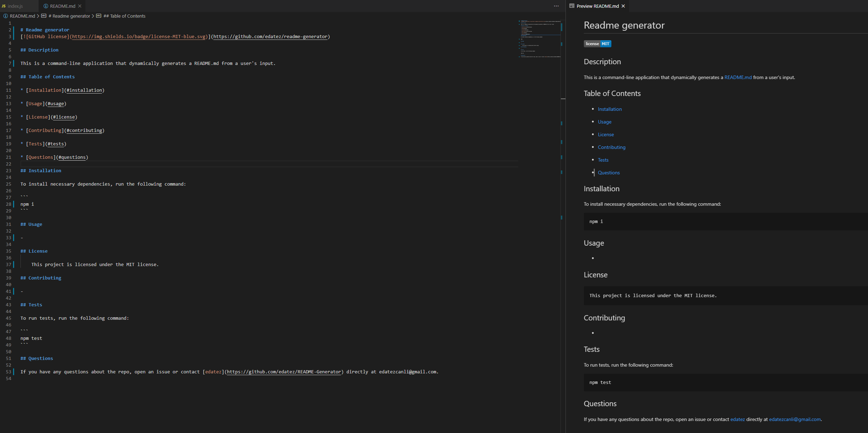Open the README.md link in the Description text
The width and height of the screenshot is (868, 433).
pos(738,77)
